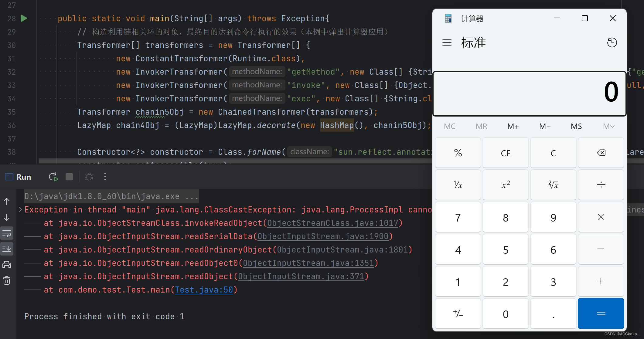
Task: Open the debug bug icon in Run toolbar
Action: point(89,177)
